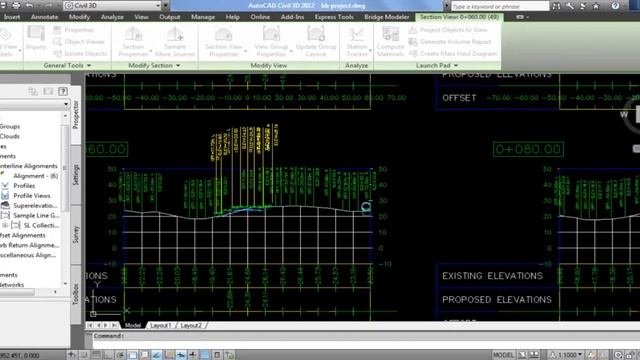
Task: Expand the SL Collection tree node
Action: [x=5, y=225]
